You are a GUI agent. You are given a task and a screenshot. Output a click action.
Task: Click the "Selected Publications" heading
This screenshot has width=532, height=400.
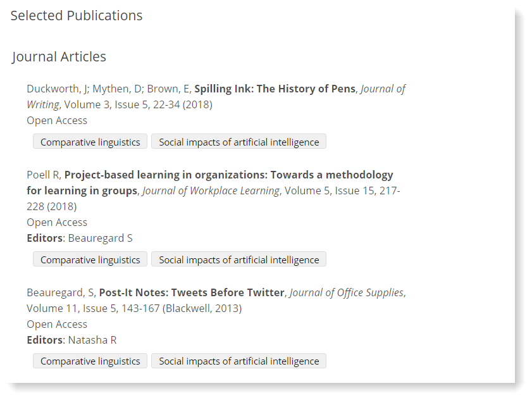(77, 16)
